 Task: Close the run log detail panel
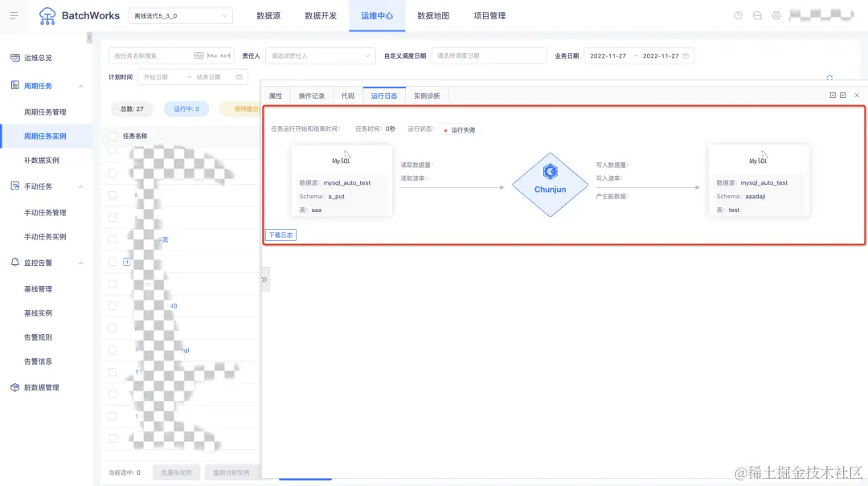pos(857,96)
